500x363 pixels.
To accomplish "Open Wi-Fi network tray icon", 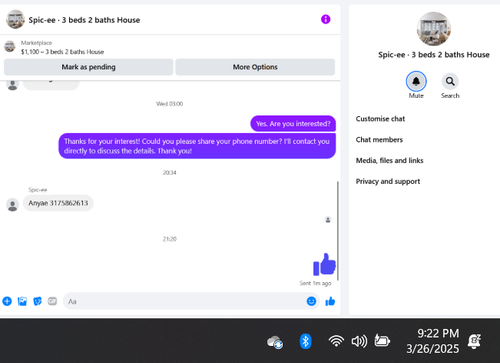I will (x=336, y=341).
